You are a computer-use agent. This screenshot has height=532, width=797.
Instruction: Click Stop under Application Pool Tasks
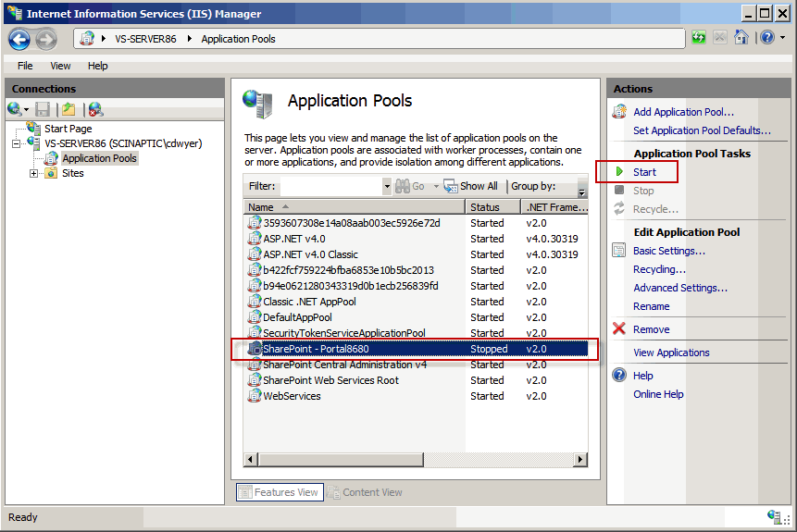(643, 191)
